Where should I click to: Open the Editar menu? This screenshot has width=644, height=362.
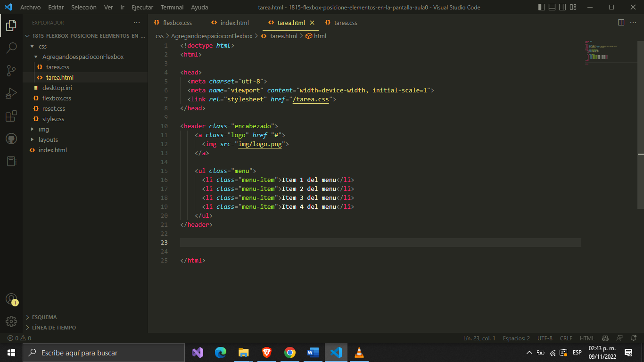[x=56, y=7]
